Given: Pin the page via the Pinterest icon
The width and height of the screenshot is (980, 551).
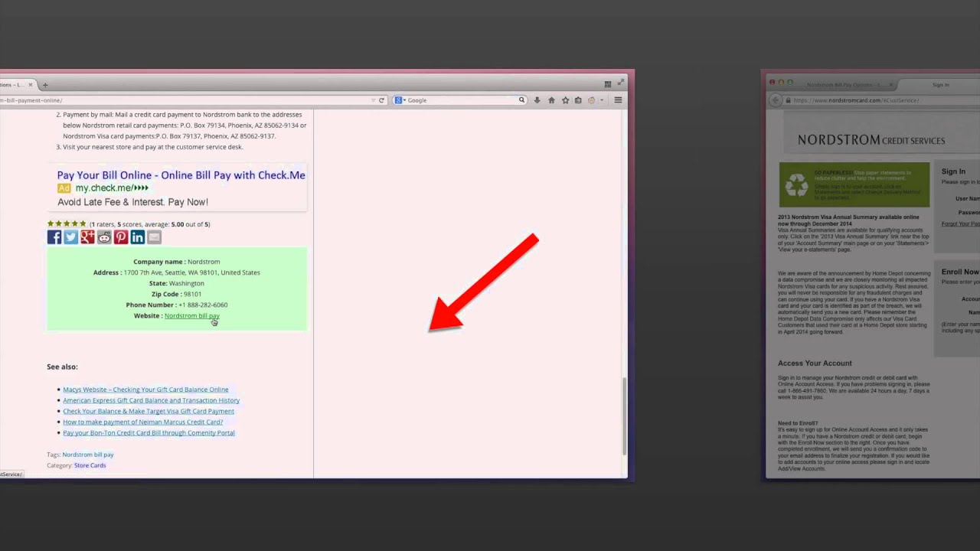Looking at the screenshot, I should click(121, 237).
